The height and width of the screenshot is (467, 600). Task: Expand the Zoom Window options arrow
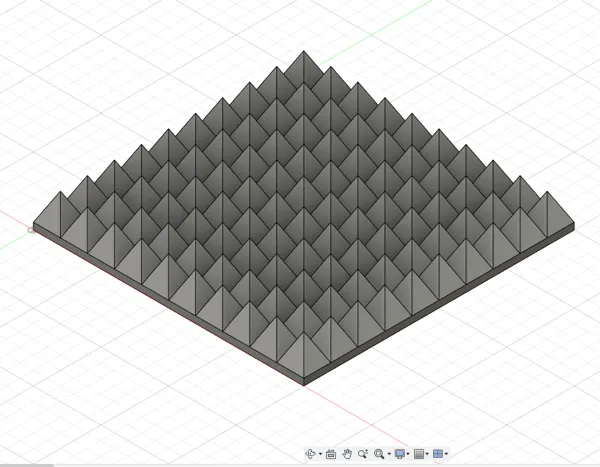[389, 454]
